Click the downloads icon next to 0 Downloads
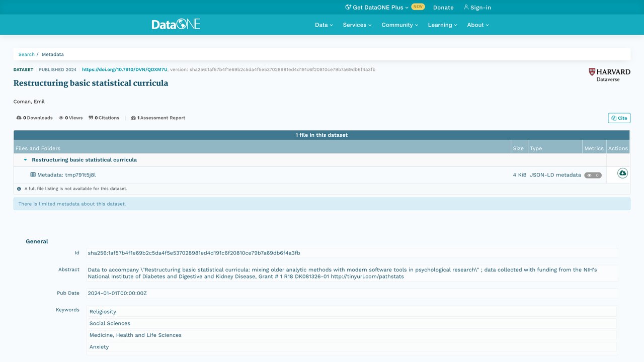Viewport: 644px width, 362px height. pos(19,118)
